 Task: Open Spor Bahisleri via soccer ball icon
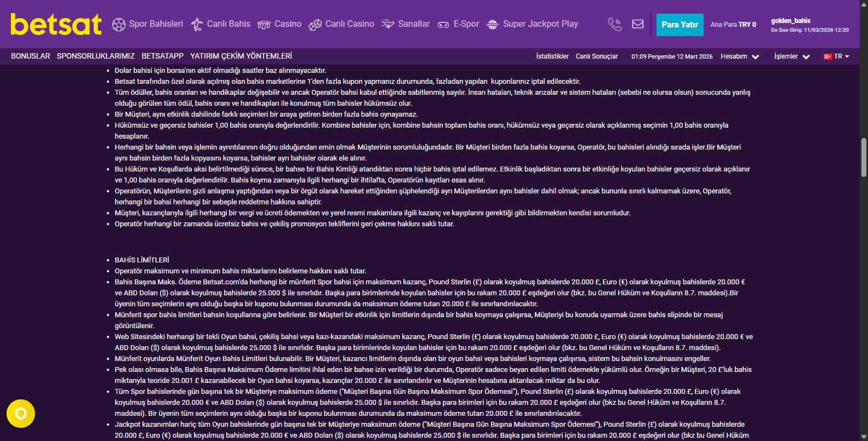119,25
